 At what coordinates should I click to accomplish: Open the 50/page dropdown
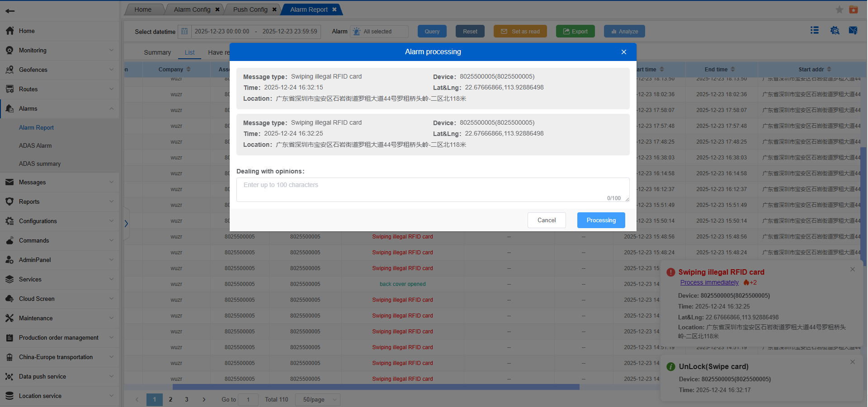tap(318, 399)
